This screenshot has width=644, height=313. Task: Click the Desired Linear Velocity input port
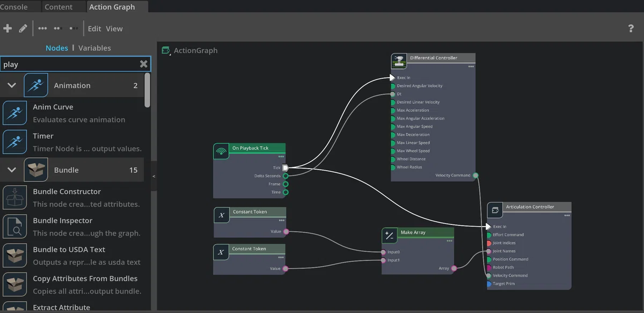393,102
